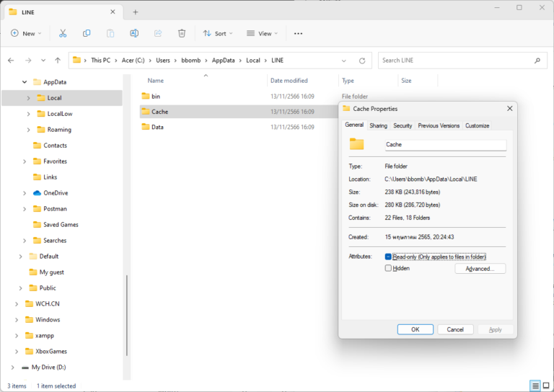Open address bar history dropdown
This screenshot has width=554, height=392.
pos(344,61)
